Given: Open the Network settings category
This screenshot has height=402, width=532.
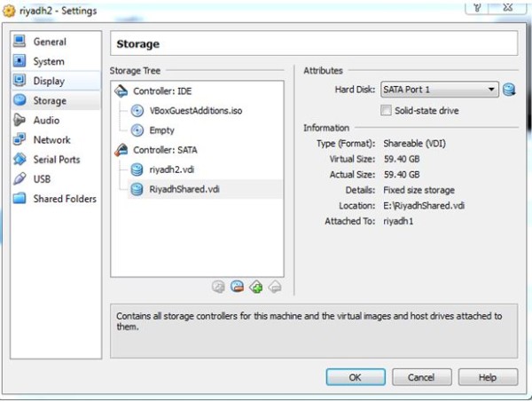Looking at the screenshot, I should pos(56,140).
